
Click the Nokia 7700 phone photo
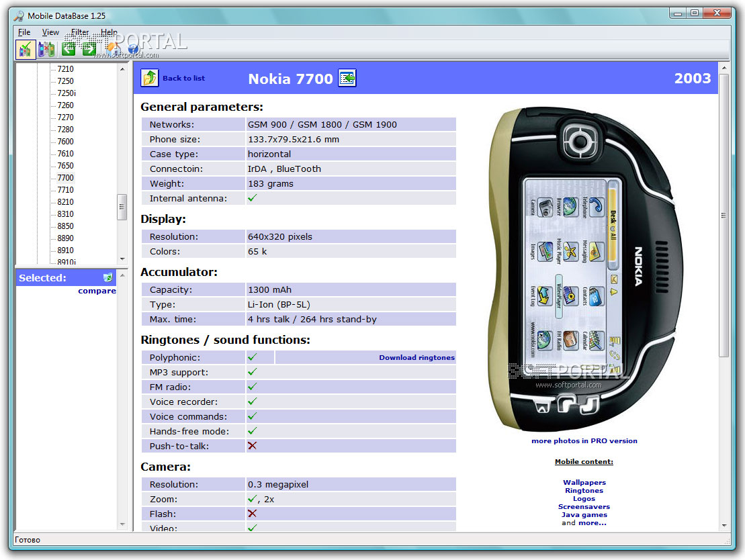585,269
